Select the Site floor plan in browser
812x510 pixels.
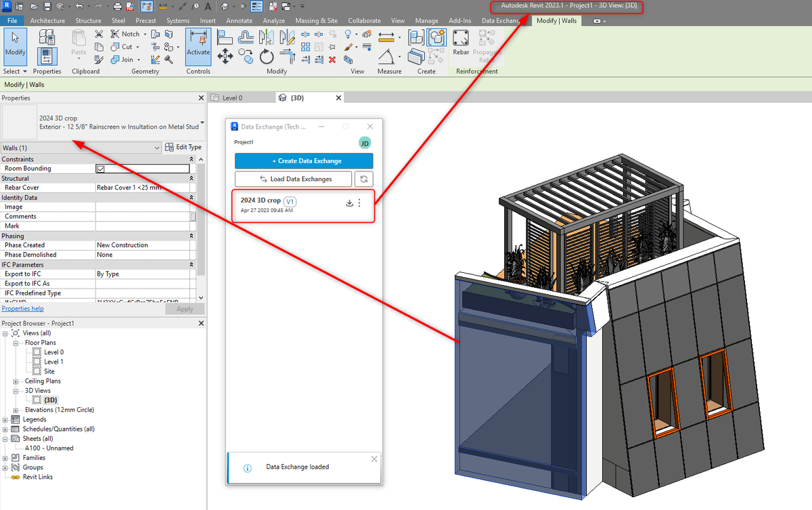pos(49,371)
